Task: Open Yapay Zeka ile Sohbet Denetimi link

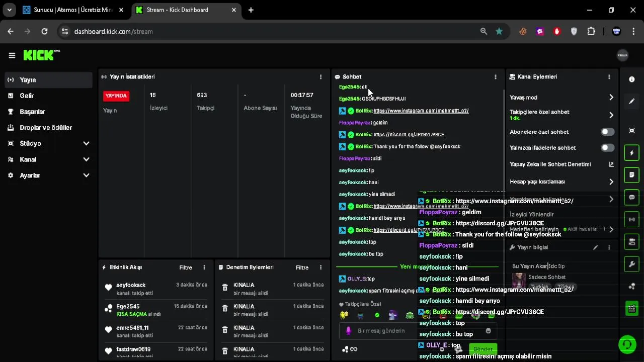Action: [561, 164]
